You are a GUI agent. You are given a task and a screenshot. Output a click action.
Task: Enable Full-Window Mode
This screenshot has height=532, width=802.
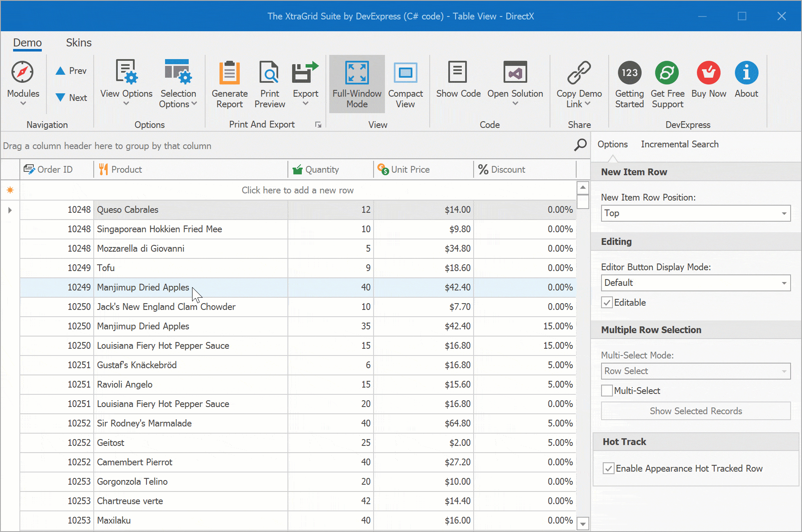tap(357, 82)
